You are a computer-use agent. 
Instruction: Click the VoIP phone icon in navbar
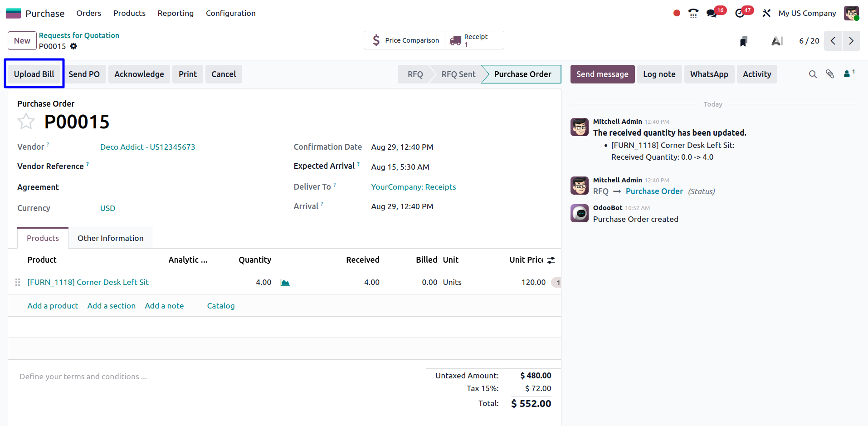693,13
